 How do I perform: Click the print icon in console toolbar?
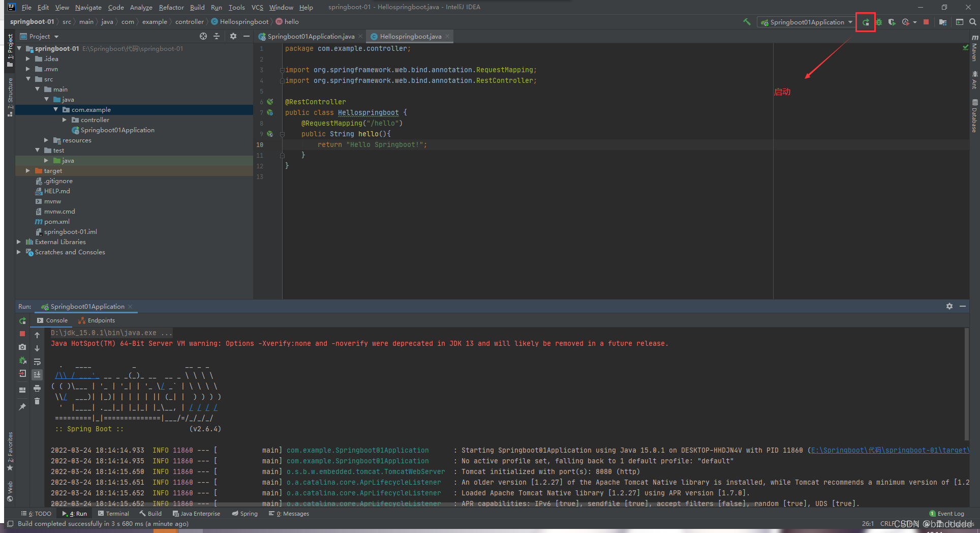click(x=37, y=388)
